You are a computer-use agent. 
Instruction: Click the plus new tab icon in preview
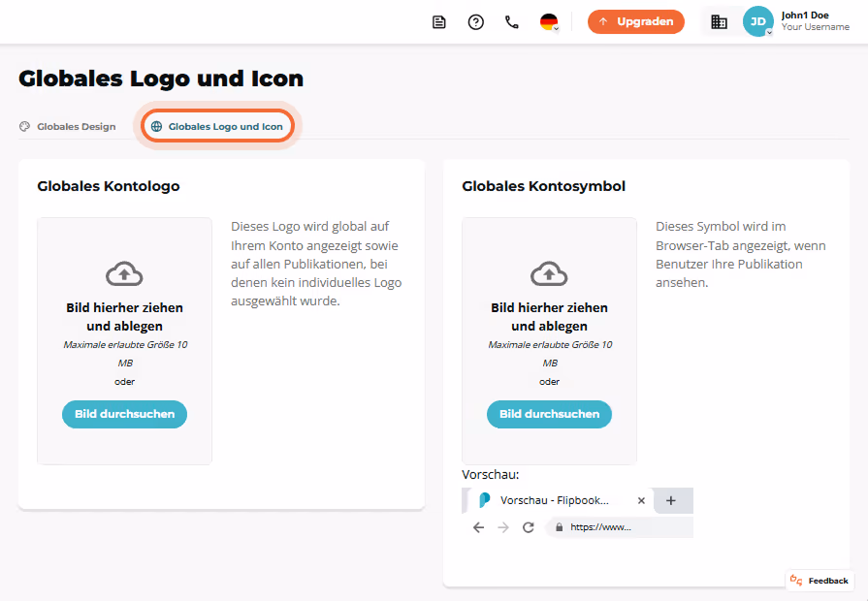point(671,500)
